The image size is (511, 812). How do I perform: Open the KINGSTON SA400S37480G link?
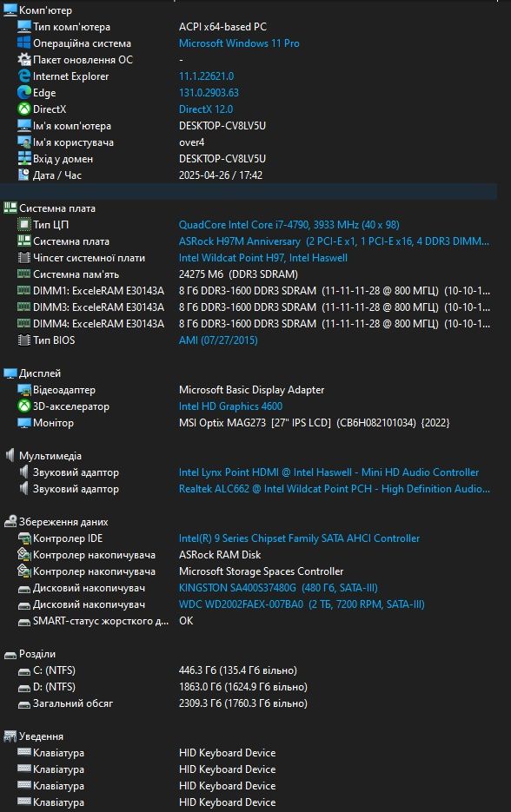coord(278,588)
